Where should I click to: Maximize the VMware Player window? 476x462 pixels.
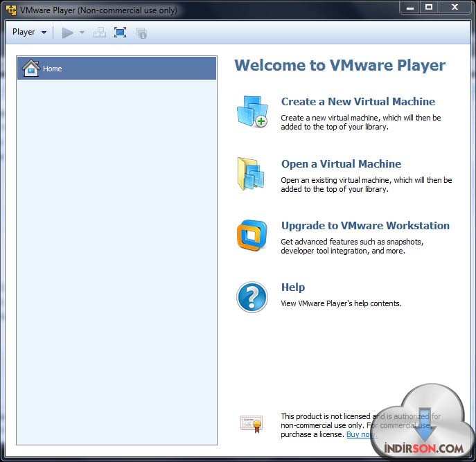tap(429, 8)
